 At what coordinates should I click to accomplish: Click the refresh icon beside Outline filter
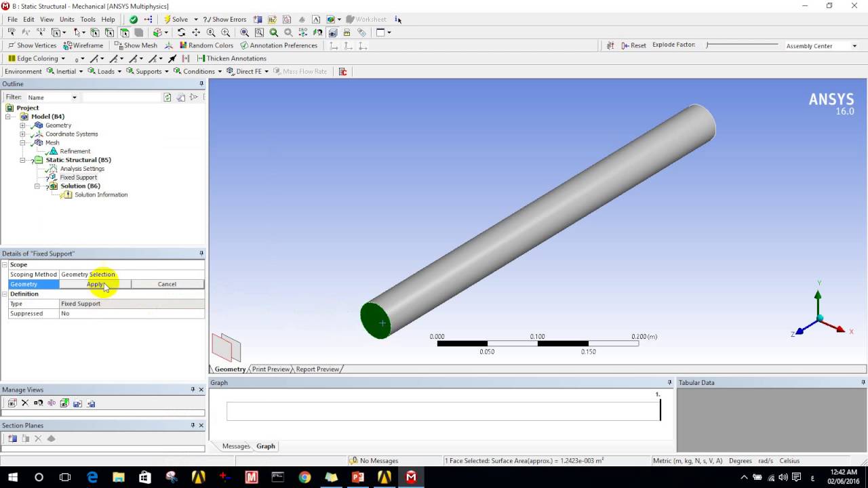tap(167, 98)
